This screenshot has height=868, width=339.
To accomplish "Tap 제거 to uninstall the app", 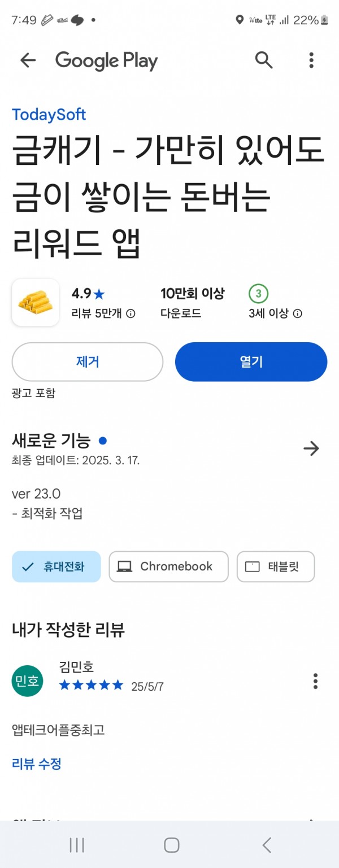I will coord(88,362).
